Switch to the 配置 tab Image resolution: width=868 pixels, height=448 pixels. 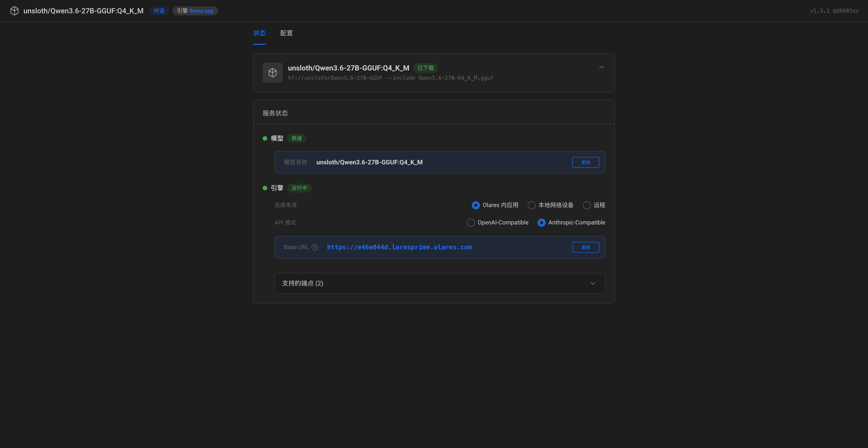tap(286, 33)
